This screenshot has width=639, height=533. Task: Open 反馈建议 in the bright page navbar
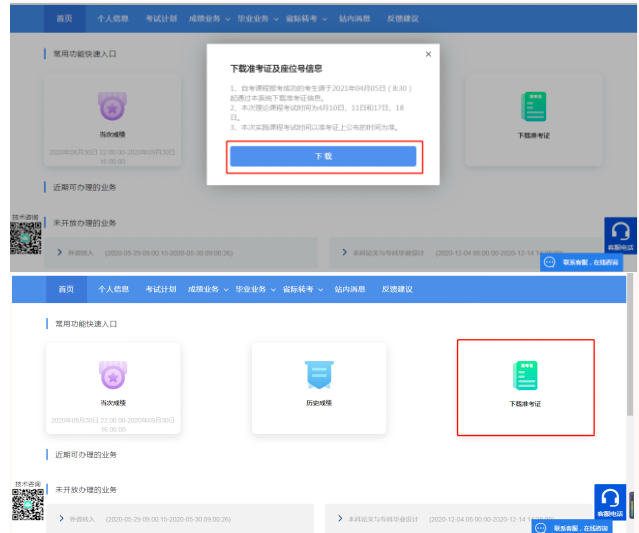coord(397,289)
